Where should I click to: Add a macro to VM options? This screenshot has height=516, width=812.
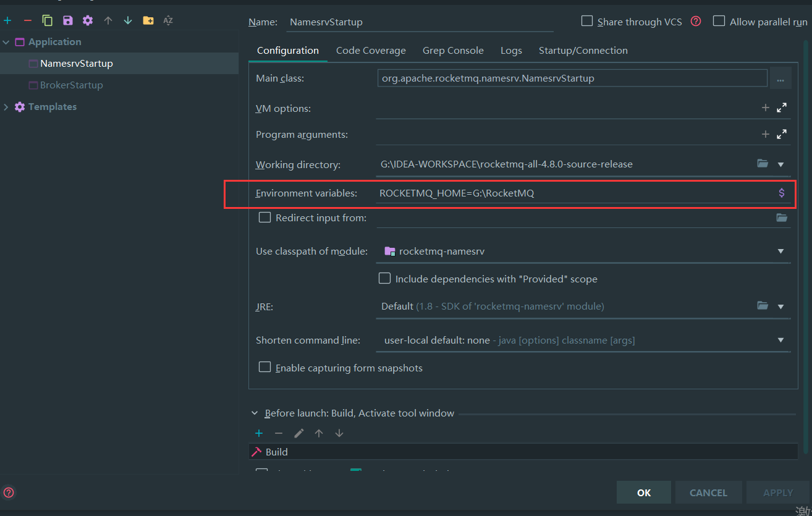[x=766, y=108]
